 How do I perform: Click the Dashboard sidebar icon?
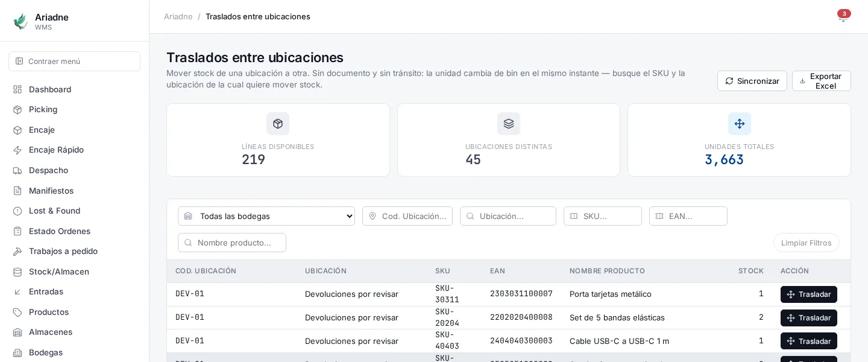click(17, 89)
